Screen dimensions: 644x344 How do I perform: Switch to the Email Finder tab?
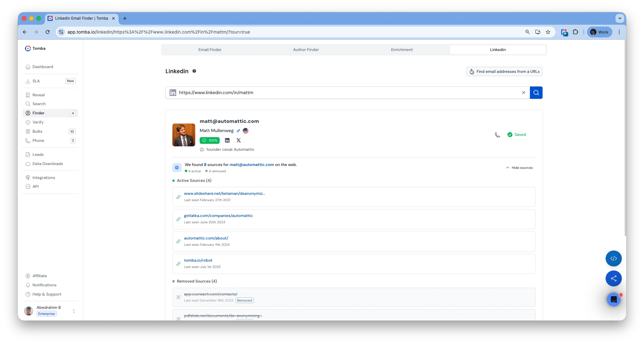pos(210,50)
